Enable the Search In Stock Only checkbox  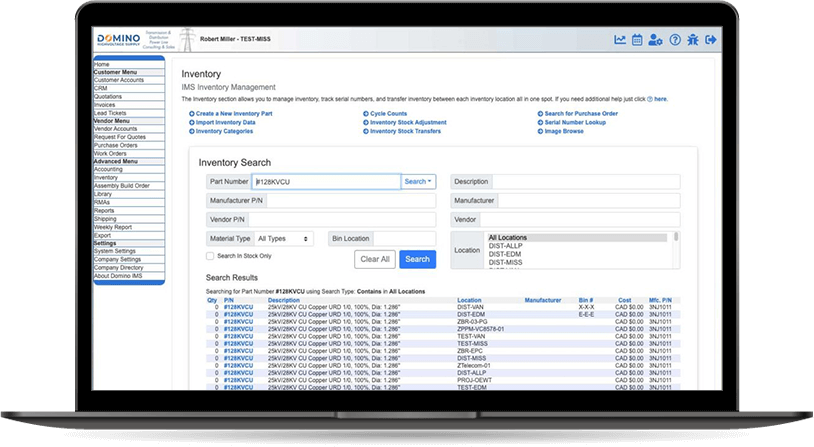[210, 256]
